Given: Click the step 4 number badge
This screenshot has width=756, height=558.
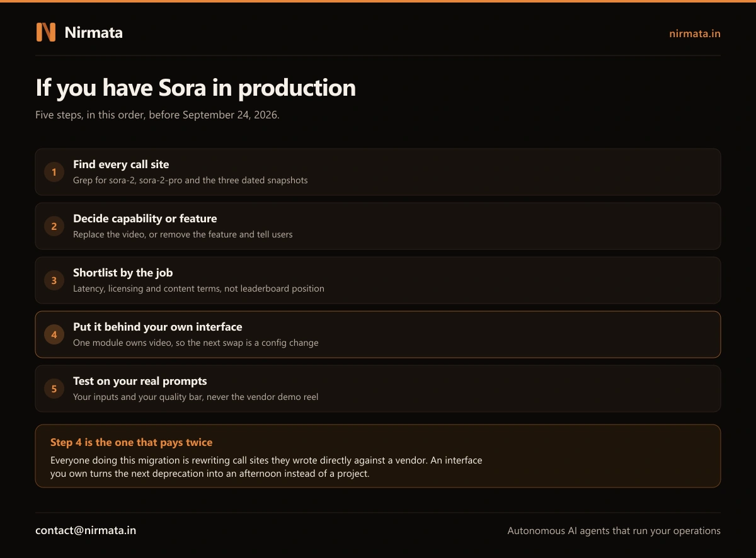Looking at the screenshot, I should 54,334.
